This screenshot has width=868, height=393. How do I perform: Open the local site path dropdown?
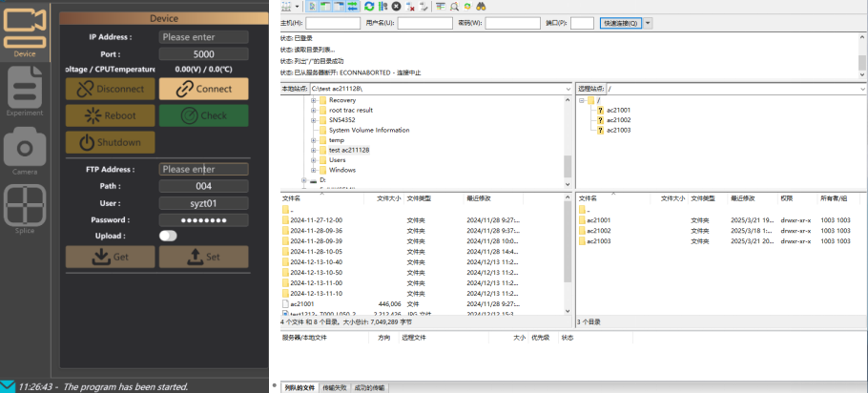pyautogui.click(x=568, y=88)
